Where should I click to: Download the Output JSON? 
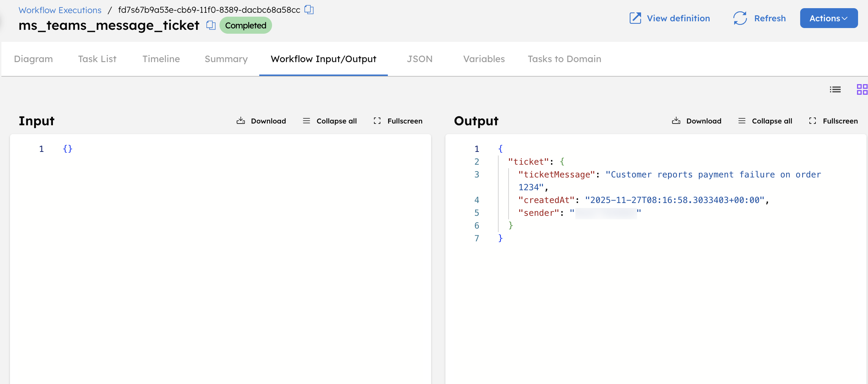point(696,121)
